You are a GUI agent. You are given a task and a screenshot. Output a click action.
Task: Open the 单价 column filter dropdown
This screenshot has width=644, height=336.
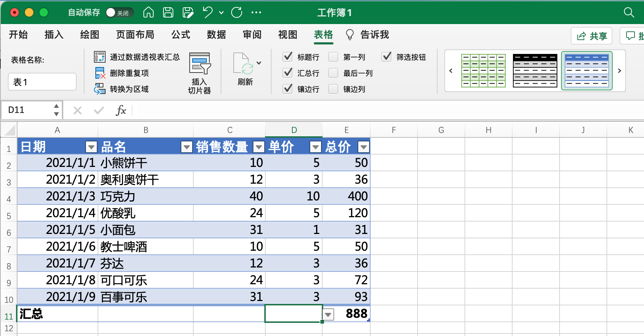[315, 147]
